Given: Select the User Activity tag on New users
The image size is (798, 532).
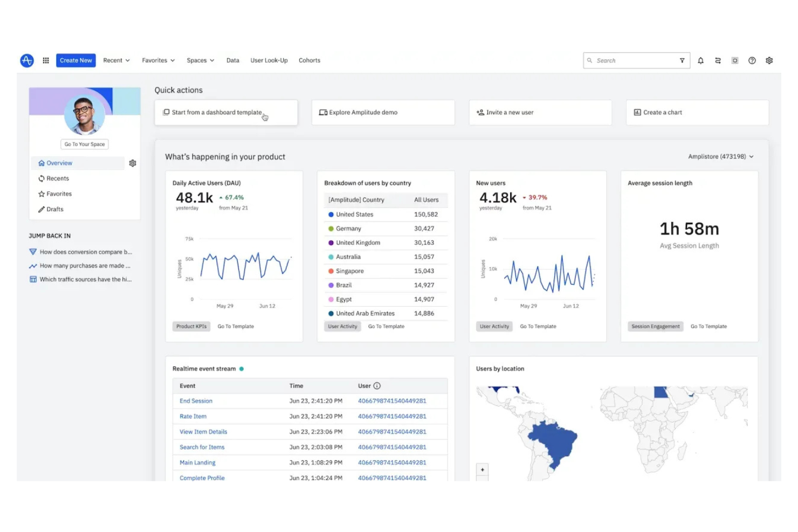Looking at the screenshot, I should (494, 326).
